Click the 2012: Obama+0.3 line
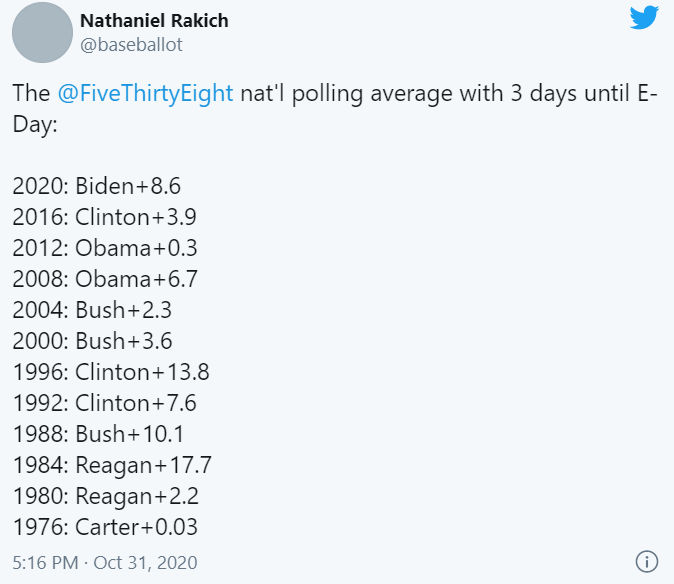This screenshot has height=584, width=674. coord(105,248)
